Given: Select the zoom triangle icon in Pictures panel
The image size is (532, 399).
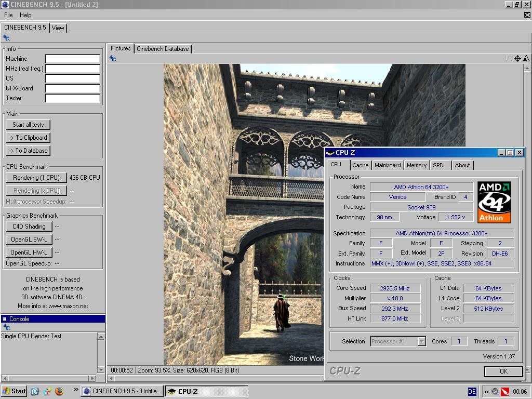Looking at the screenshot, I should pos(526,58).
